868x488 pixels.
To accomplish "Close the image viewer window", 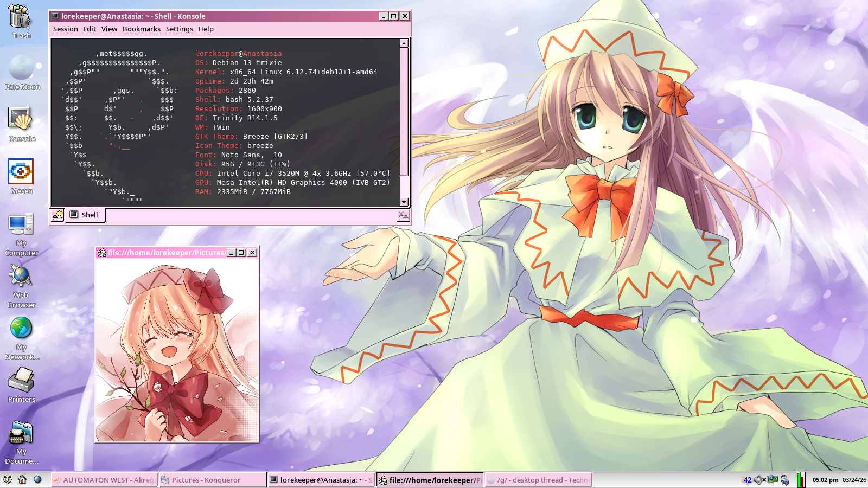I will 252,253.
